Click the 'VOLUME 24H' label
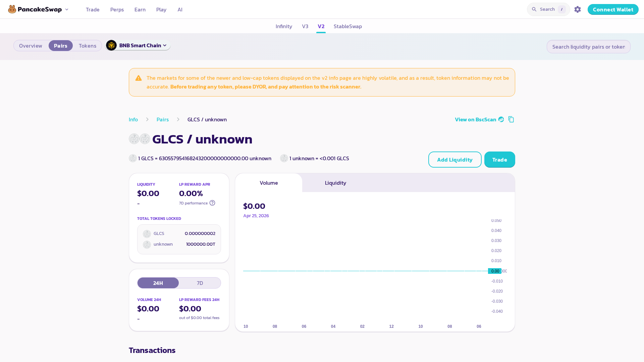The width and height of the screenshot is (644, 362). (149, 300)
